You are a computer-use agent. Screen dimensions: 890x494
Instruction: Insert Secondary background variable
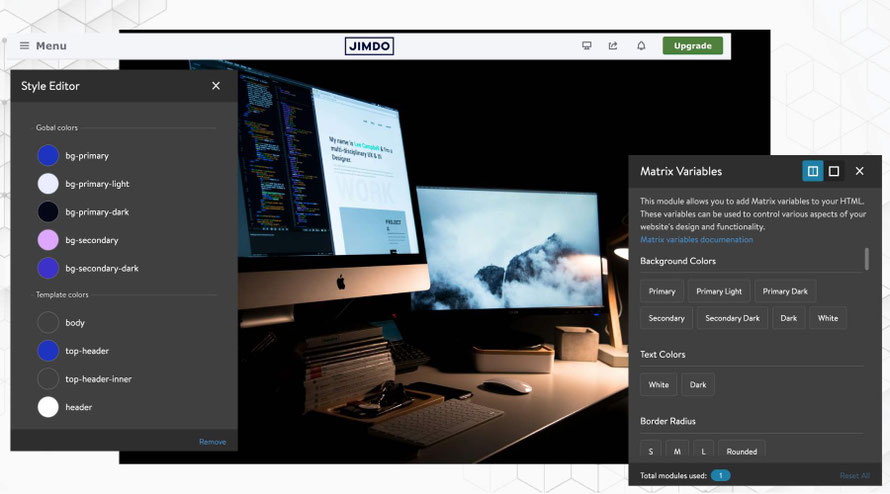click(x=666, y=318)
